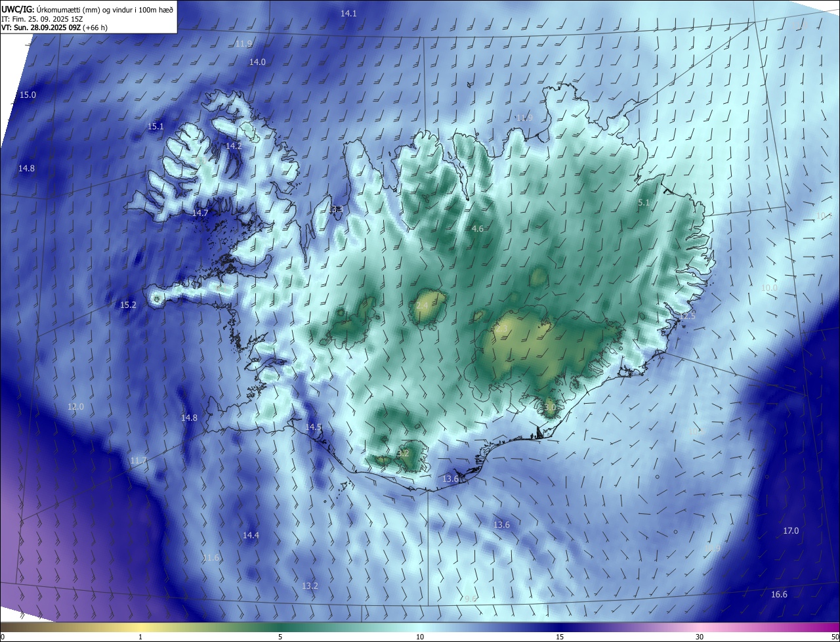Click the 14.4 value label
The height and width of the screenshot is (642, 840).
pos(251,535)
